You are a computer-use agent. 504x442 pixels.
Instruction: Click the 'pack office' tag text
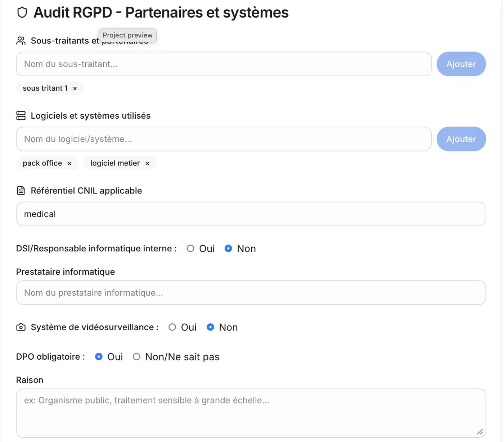(42, 163)
